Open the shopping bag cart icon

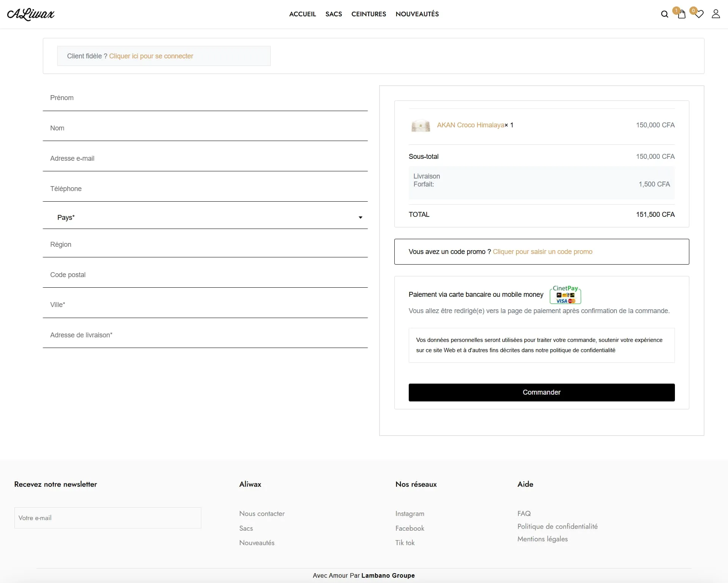click(x=681, y=14)
